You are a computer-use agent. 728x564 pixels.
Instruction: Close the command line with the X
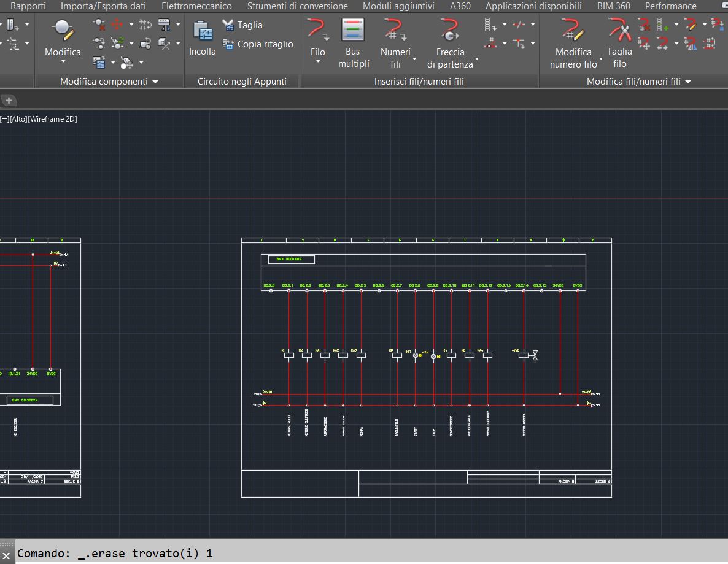point(6,555)
